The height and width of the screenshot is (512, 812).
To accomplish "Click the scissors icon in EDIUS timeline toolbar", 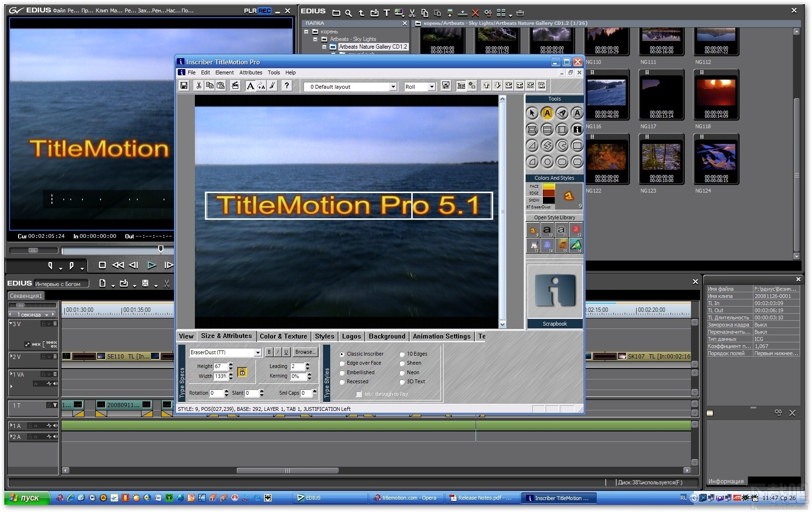I will (x=166, y=284).
